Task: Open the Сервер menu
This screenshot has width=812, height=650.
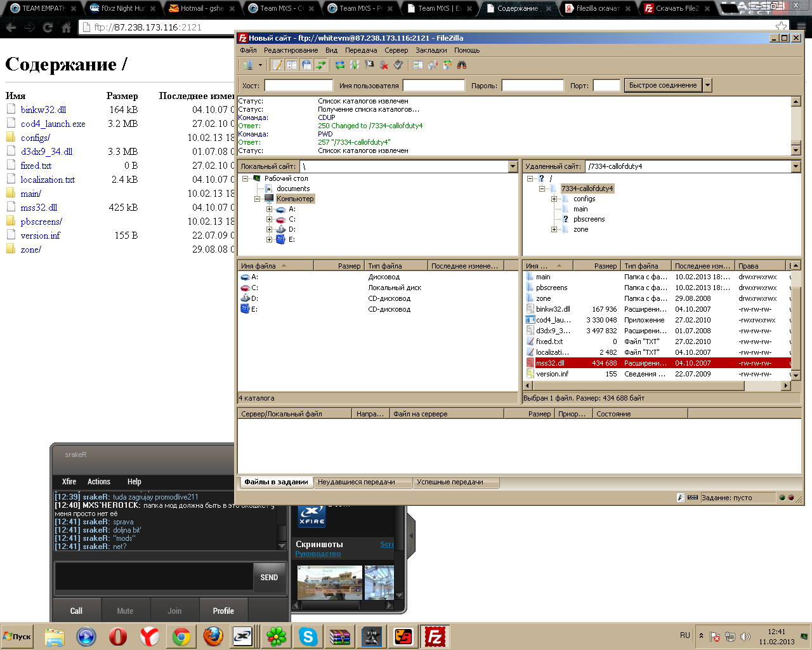Action: (x=396, y=50)
